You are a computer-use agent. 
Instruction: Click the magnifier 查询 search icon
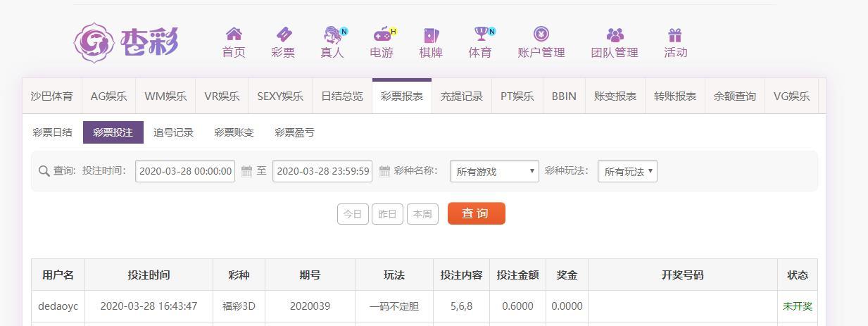click(x=44, y=170)
